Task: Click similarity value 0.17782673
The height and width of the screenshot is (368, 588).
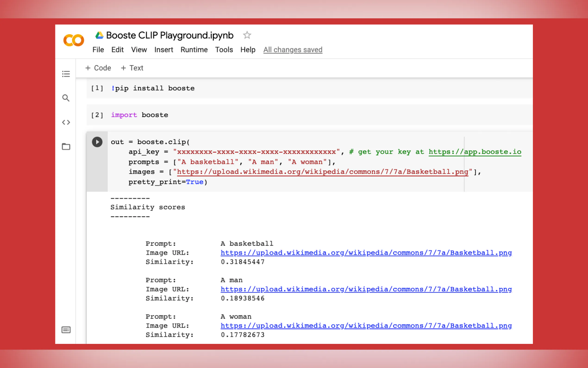Action: pos(243,335)
